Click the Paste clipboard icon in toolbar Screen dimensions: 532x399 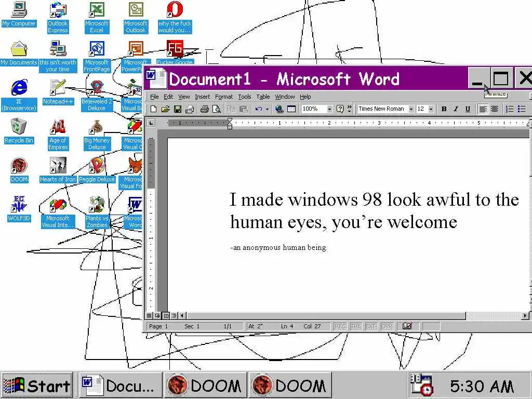tap(244, 109)
